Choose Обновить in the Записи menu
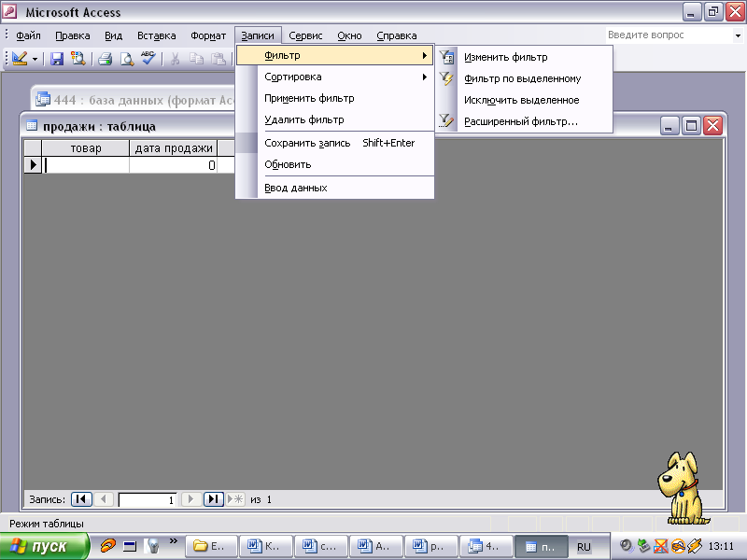Viewport: 747px width, 560px height. [334, 164]
